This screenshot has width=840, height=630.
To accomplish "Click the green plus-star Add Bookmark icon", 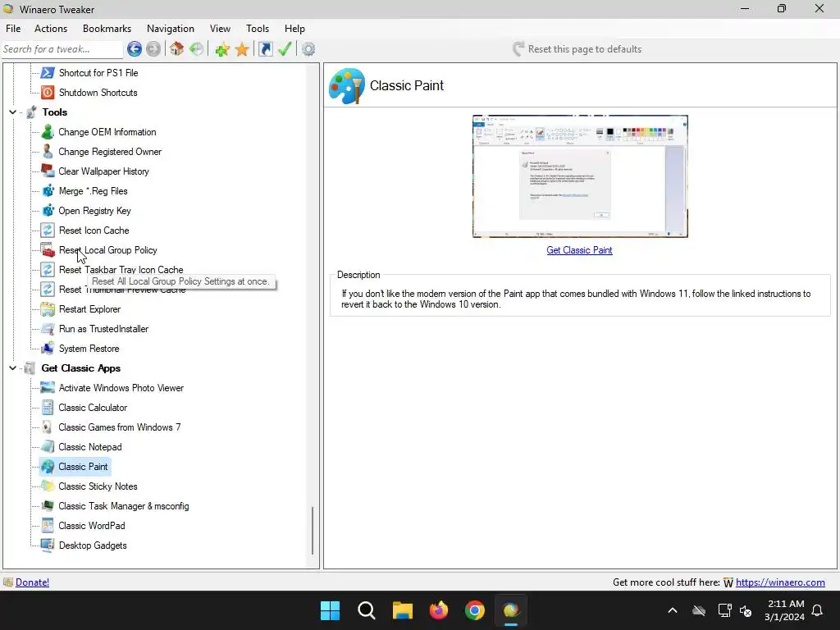I will (221, 49).
